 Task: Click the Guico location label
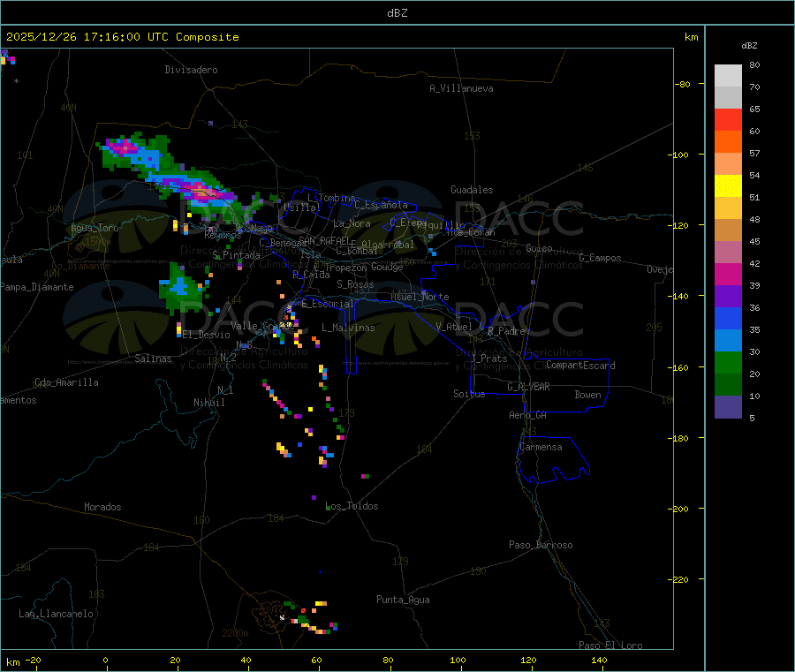point(539,248)
